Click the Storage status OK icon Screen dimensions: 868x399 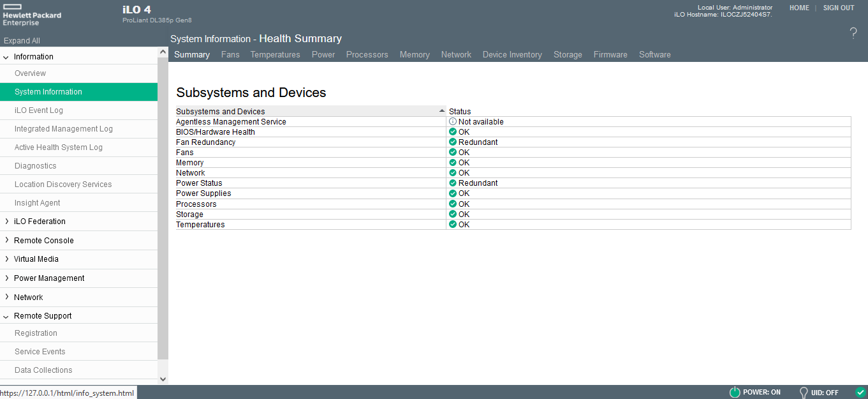(453, 215)
